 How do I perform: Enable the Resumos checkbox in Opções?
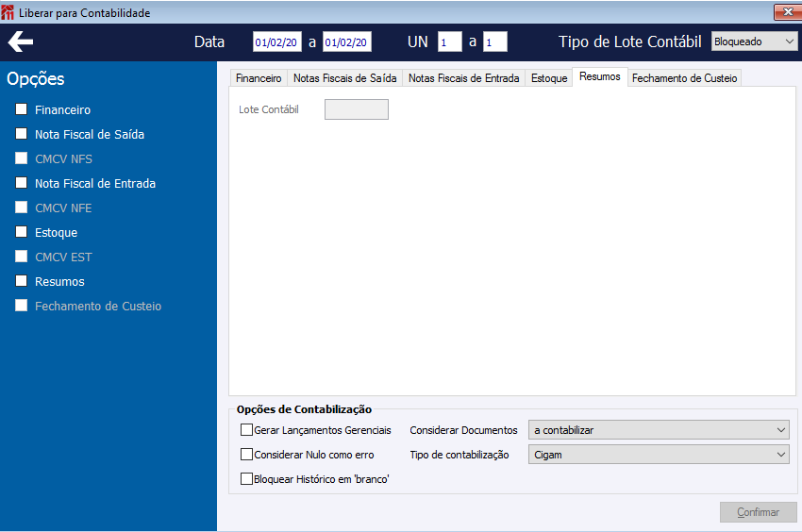21,281
